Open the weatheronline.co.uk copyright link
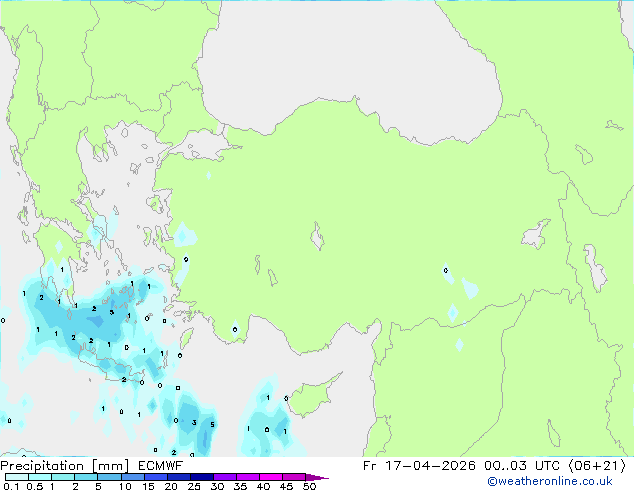634x490 pixels. (550, 481)
